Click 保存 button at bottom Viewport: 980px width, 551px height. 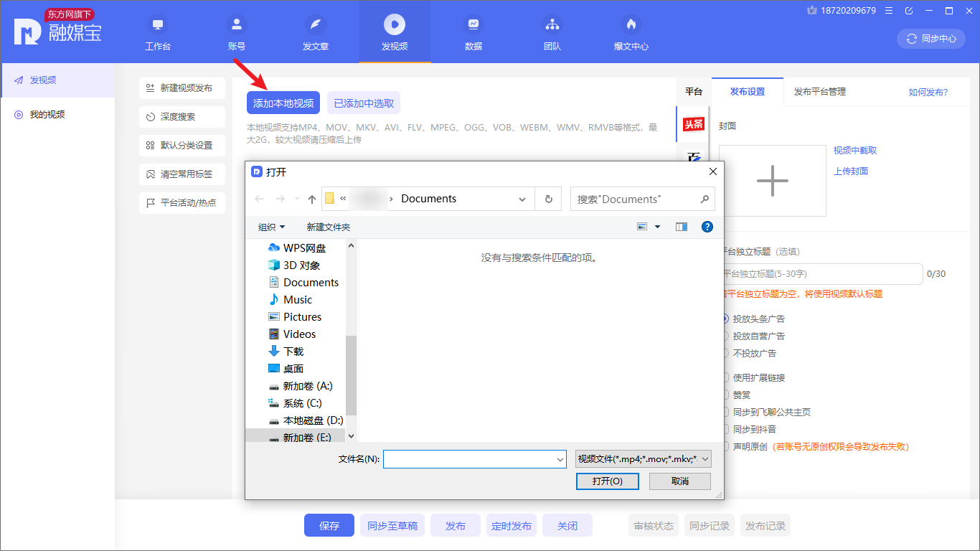point(329,526)
